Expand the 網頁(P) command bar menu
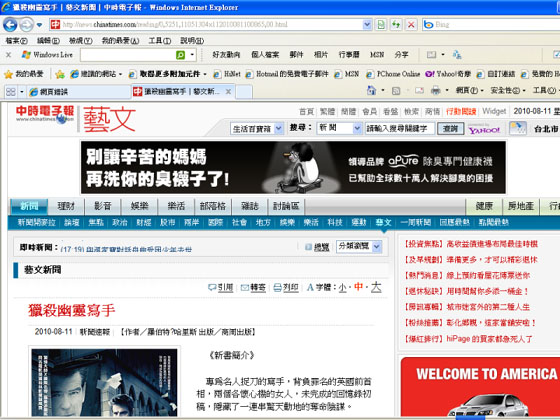Image resolution: width=560 pixels, height=420 pixels. [469, 91]
